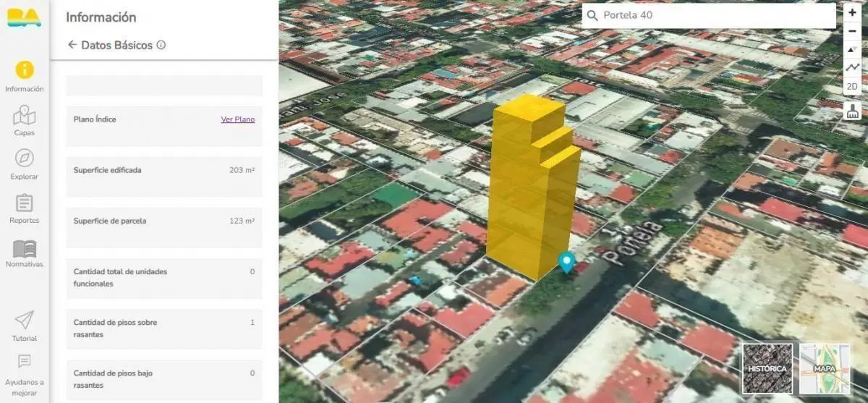868x403 pixels.
Task: Open the Ver Plano link
Action: coord(238,119)
